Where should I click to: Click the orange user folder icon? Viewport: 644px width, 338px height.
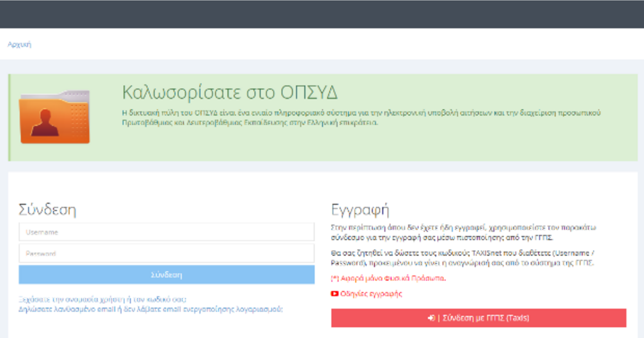54,117
